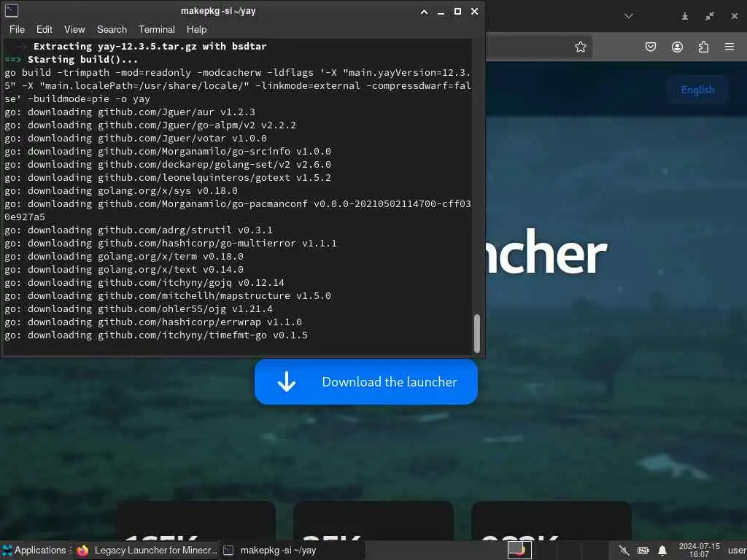
Task: Open the terminal File menu
Action: pos(18,29)
